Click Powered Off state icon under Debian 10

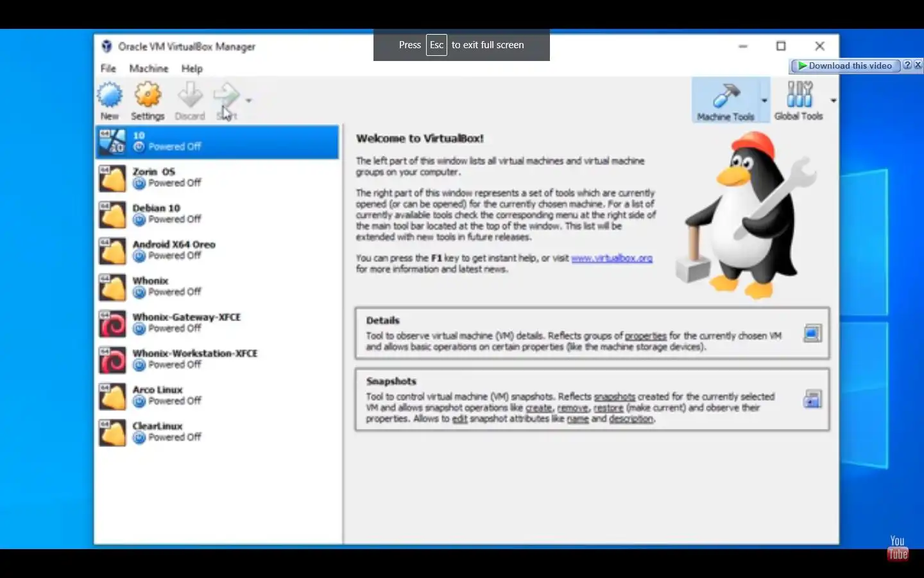(x=139, y=220)
